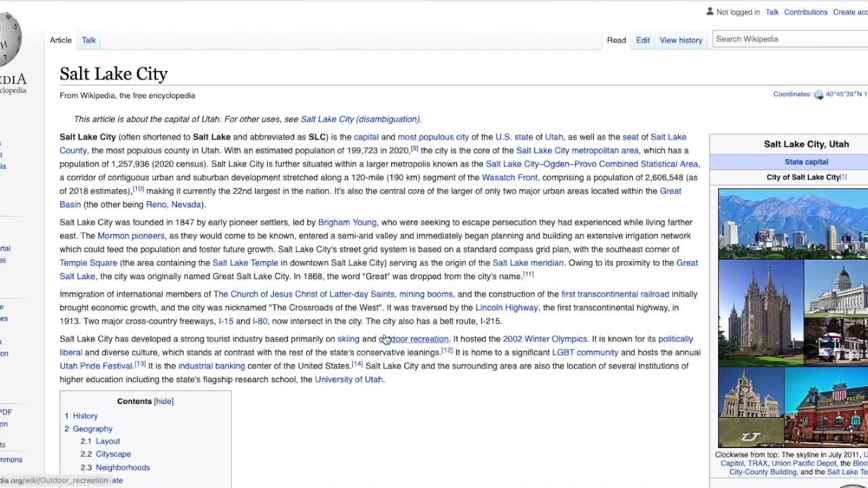The width and height of the screenshot is (868, 488).
Task: Hide the Contents box via [hide]
Action: click(163, 401)
